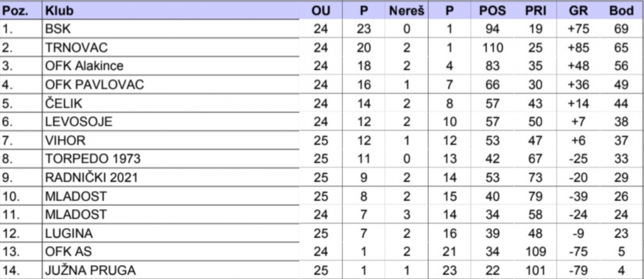Viewport: 644px width, 279px height.
Task: Click the OU column header
Action: pos(320,10)
